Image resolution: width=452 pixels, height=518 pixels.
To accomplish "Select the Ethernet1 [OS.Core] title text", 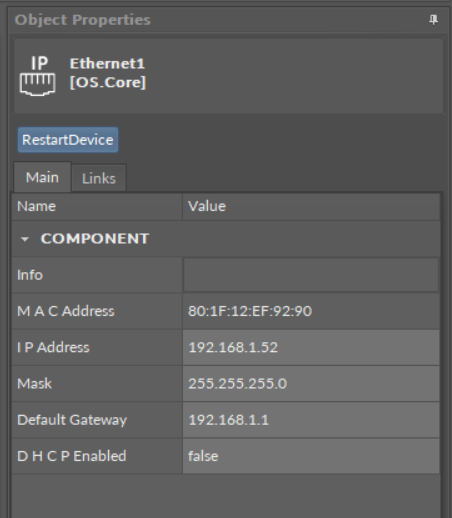I will [108, 73].
